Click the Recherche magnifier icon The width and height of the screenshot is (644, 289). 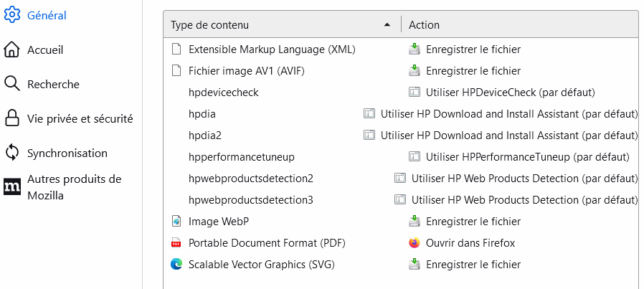11,84
